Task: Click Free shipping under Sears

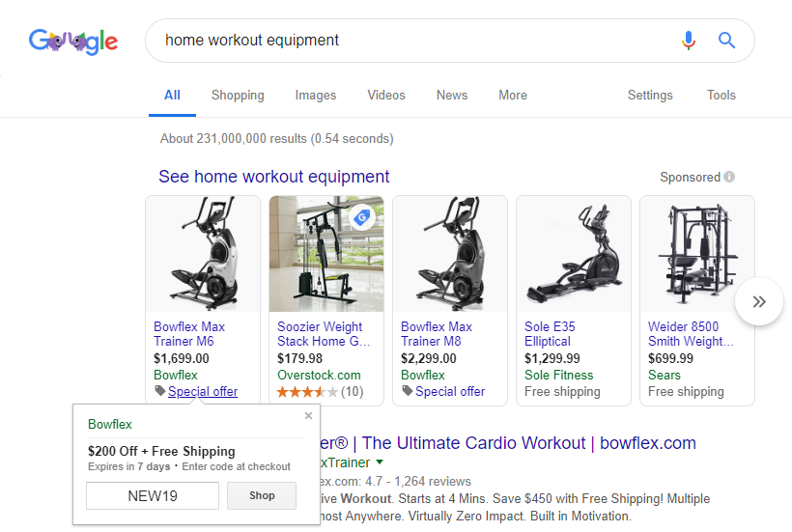Action: (x=686, y=392)
